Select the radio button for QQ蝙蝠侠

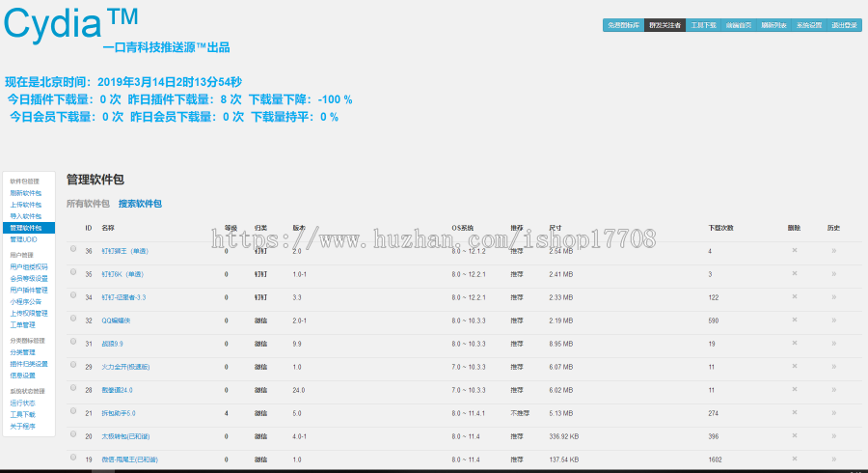(x=73, y=319)
